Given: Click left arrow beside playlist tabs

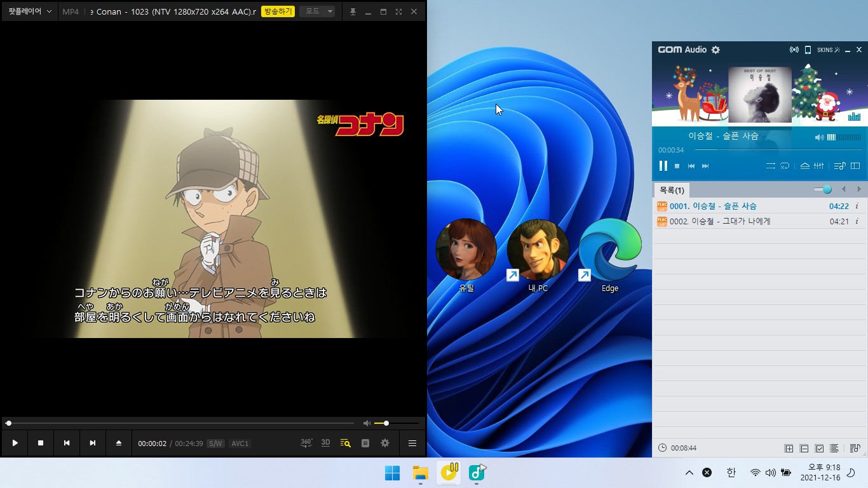Looking at the screenshot, I should point(844,189).
